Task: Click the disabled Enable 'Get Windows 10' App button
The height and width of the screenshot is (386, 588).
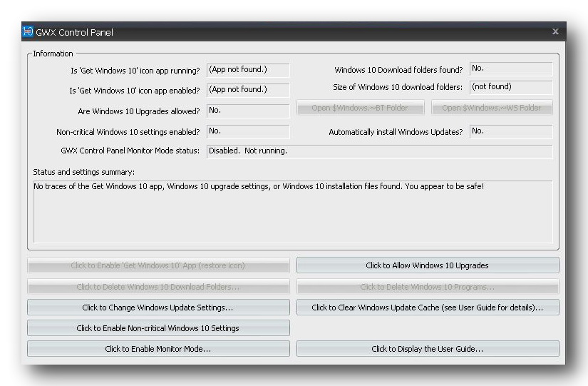Action: coord(158,265)
